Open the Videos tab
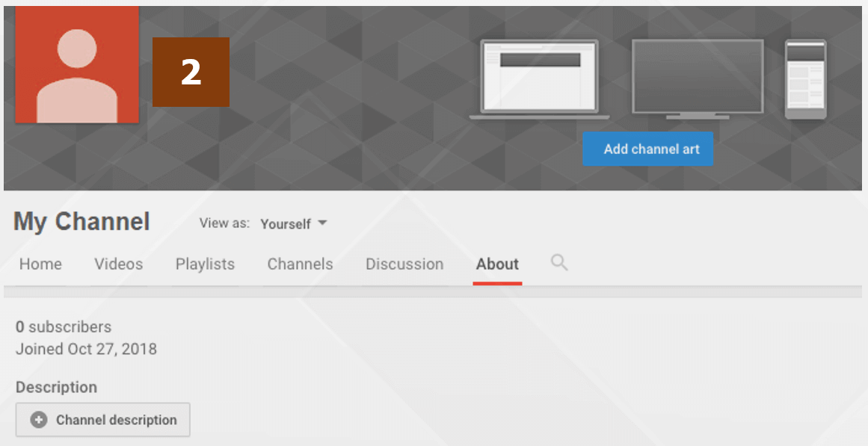 118,264
